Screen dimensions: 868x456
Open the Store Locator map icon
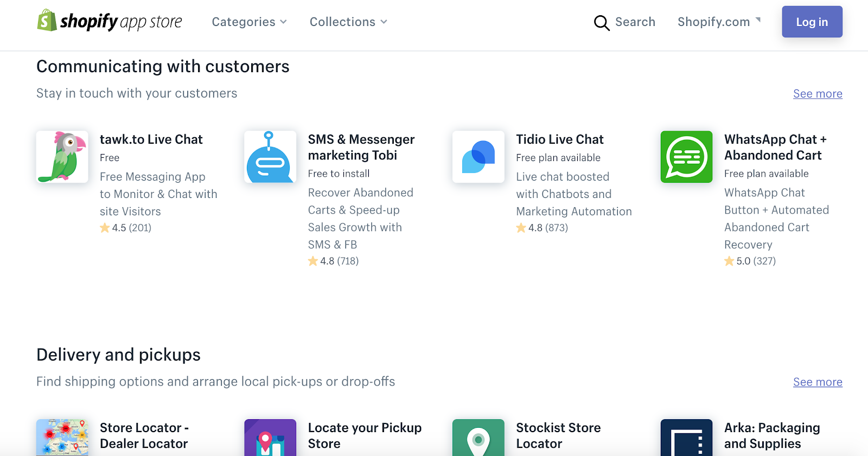[62, 438]
